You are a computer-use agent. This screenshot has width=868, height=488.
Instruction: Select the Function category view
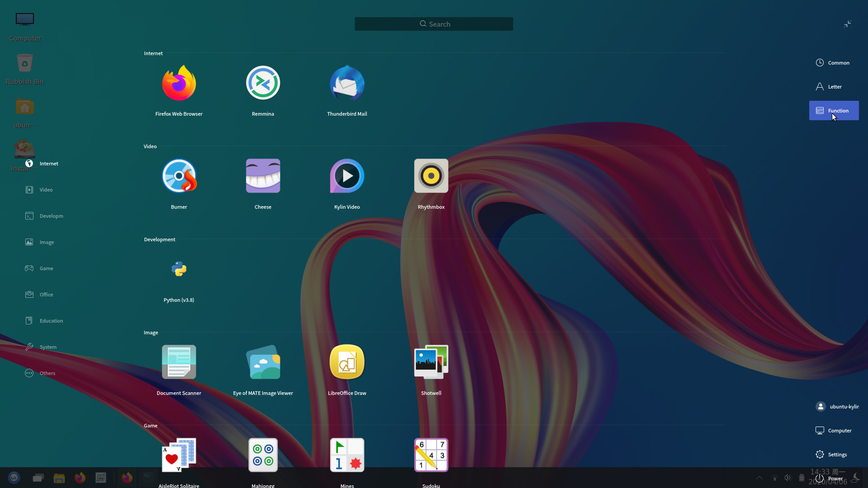(834, 111)
